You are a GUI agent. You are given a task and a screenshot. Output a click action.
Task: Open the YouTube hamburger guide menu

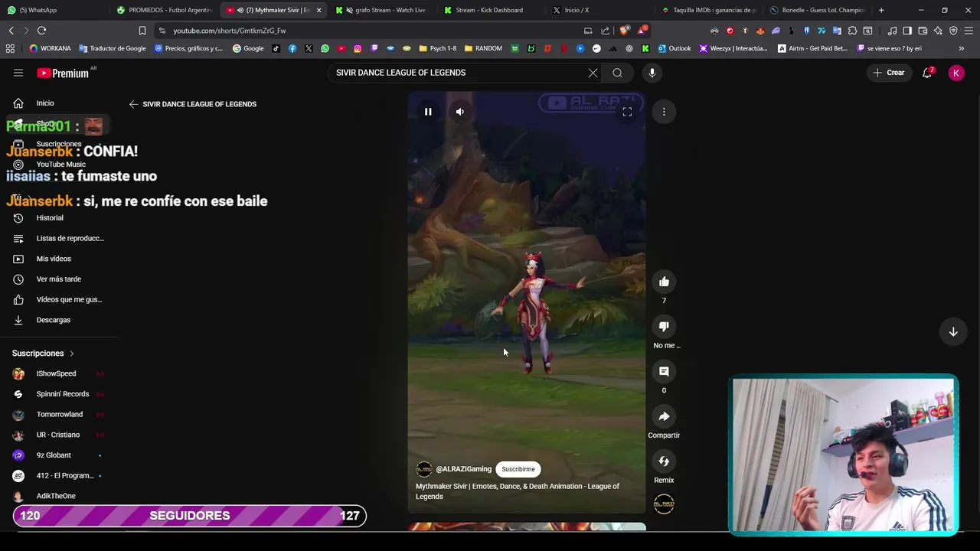(18, 73)
